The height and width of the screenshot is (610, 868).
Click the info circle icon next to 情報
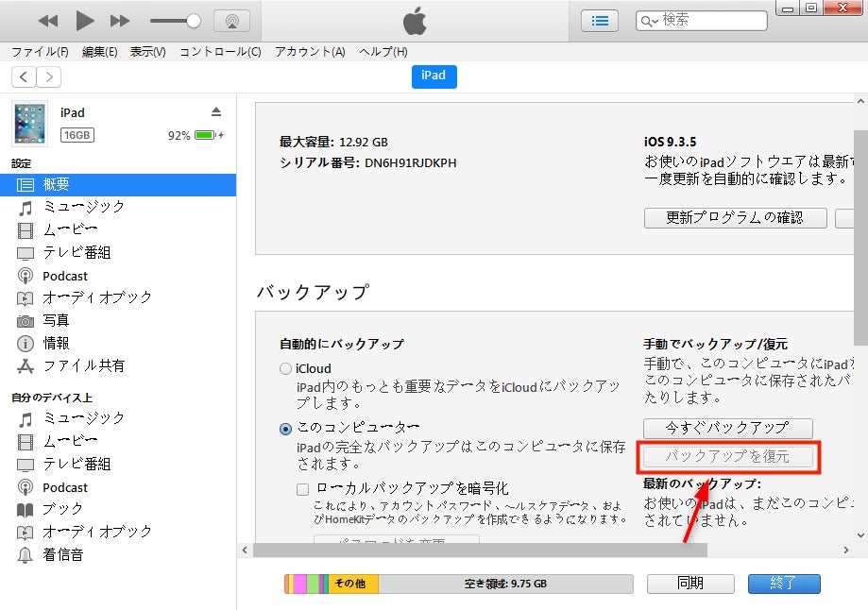coord(26,344)
